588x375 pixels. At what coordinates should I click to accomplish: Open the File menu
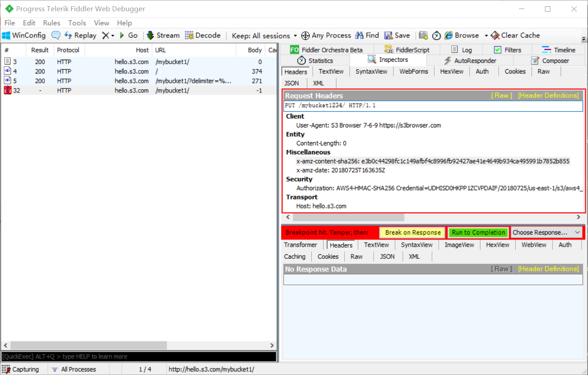(x=9, y=23)
